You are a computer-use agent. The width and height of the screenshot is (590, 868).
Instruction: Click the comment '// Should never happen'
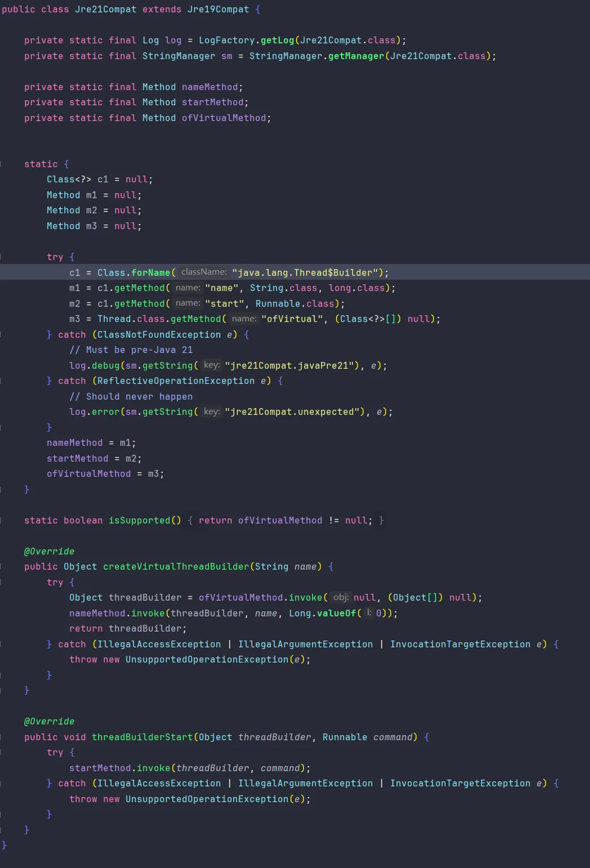point(131,397)
